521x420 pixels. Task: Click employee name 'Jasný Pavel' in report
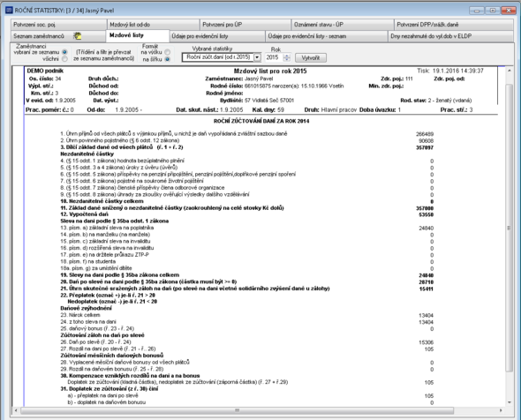(259, 79)
